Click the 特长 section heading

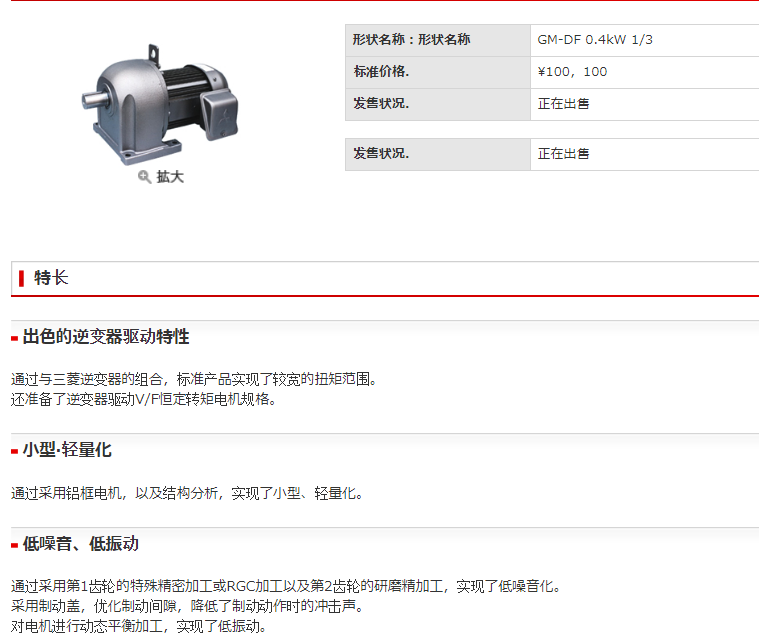51,278
